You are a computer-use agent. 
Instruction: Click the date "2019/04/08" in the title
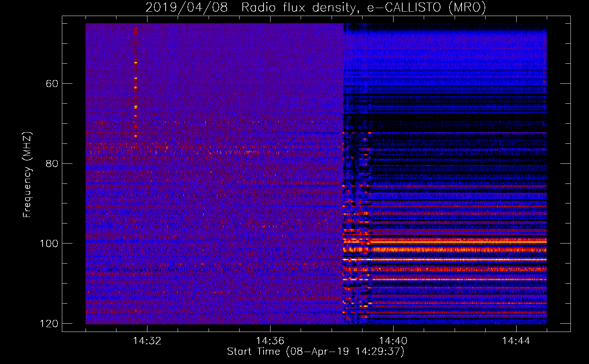(186, 8)
